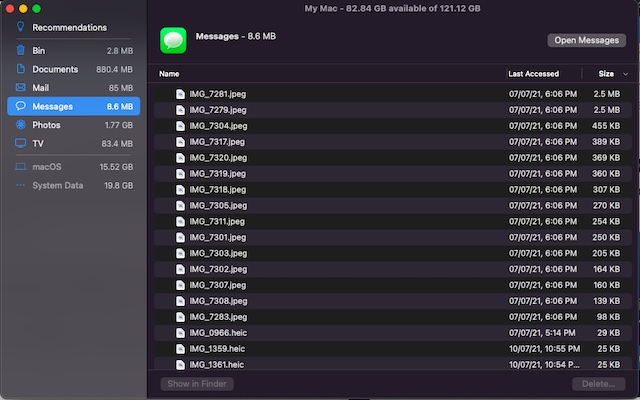
Task: Click the Show in Finder button
Action: click(197, 384)
